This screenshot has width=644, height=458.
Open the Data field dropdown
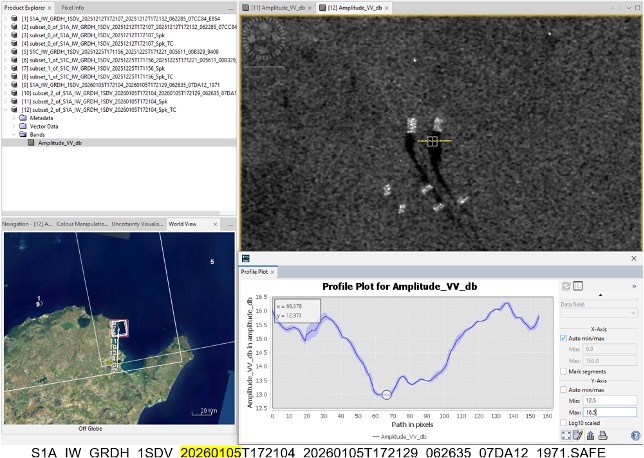[599, 313]
